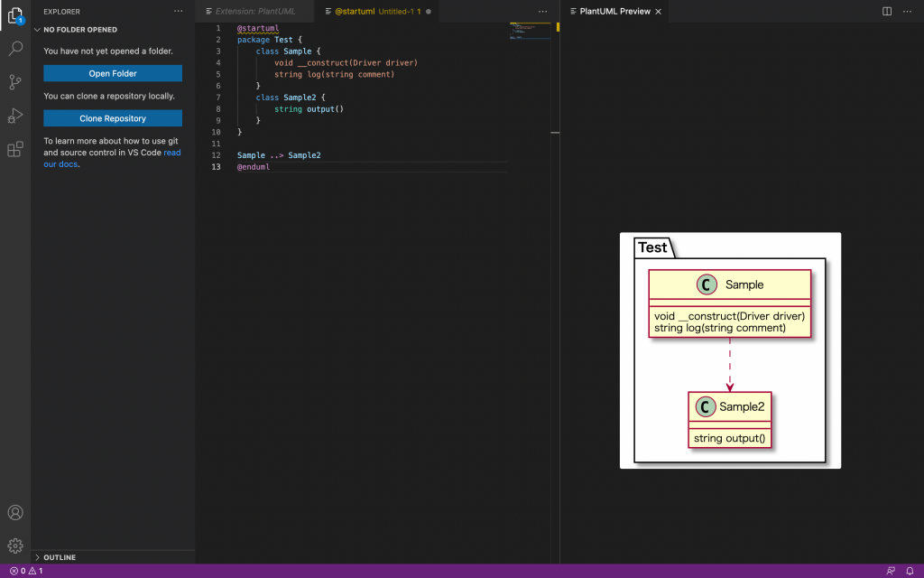Collapse the No Folder Opened section
The image size is (924, 578).
[x=80, y=30]
